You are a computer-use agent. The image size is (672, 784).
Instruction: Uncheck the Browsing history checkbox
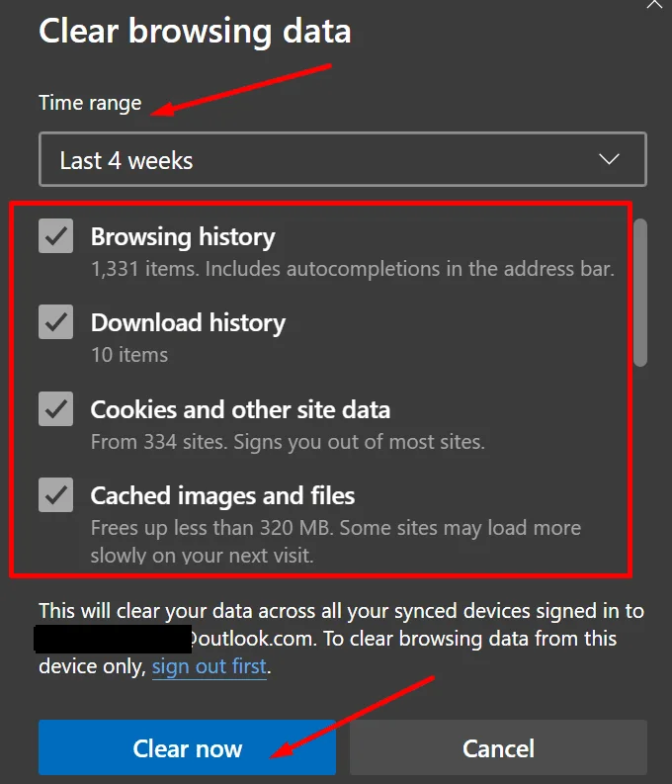coord(56,235)
